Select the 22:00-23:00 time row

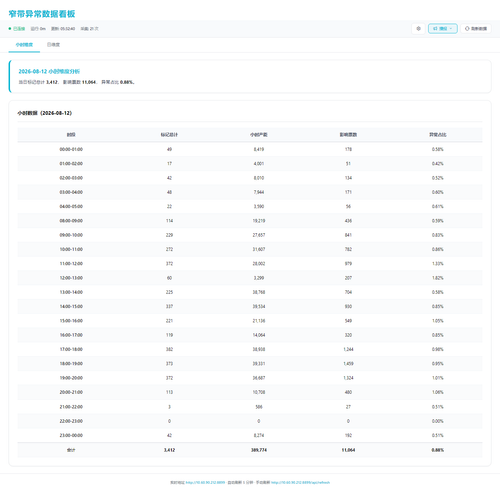[x=250, y=421]
